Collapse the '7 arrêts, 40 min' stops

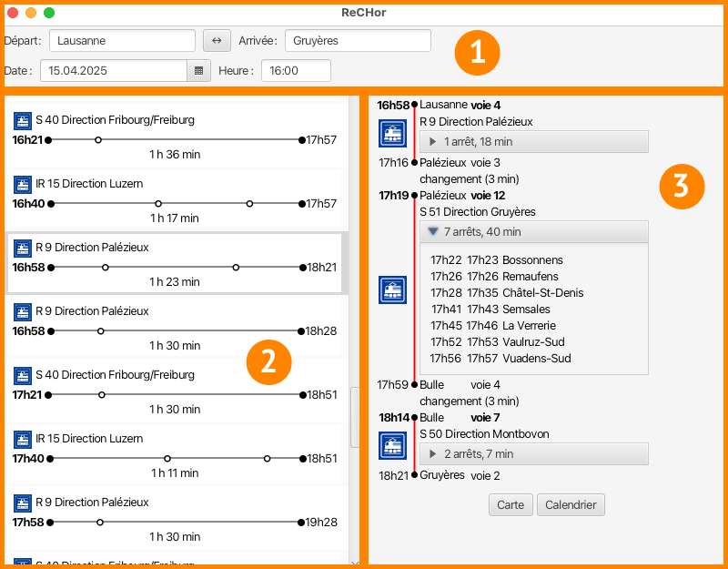[x=534, y=232]
